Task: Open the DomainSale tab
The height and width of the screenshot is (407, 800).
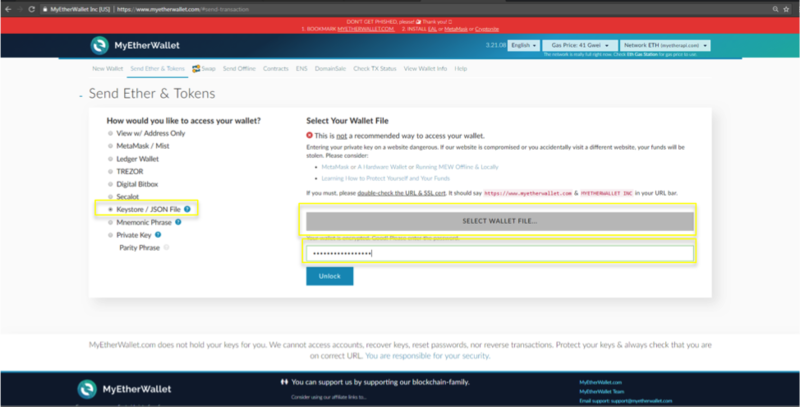Action: tap(330, 68)
